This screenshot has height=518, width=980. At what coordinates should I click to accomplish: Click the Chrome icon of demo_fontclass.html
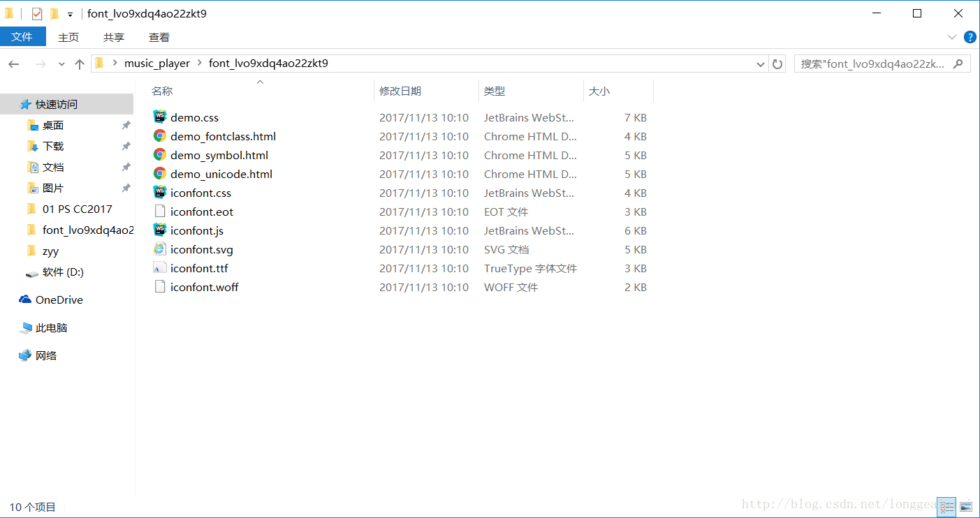pos(160,135)
